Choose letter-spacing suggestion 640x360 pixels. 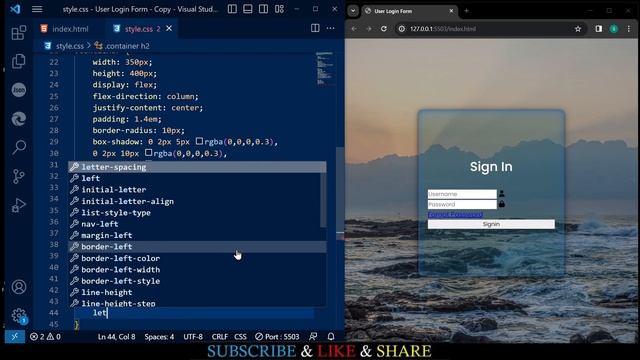[197, 167]
